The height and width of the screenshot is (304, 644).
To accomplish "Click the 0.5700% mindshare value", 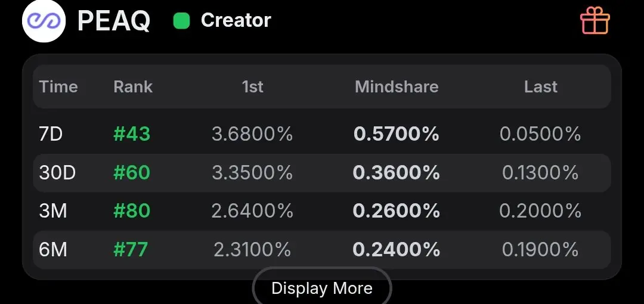I will tap(397, 134).
